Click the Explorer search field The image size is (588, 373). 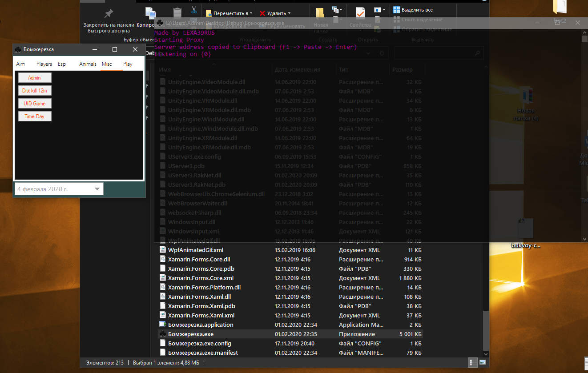(439, 54)
